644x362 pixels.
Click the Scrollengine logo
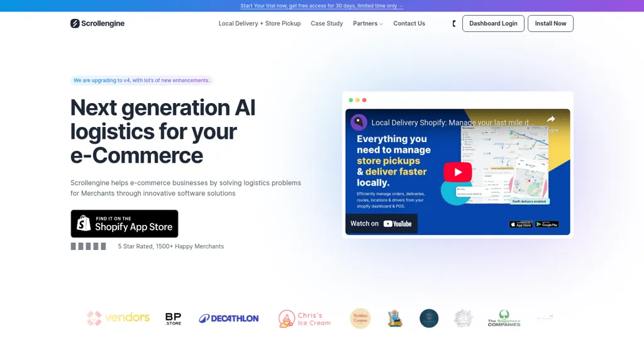click(x=97, y=23)
